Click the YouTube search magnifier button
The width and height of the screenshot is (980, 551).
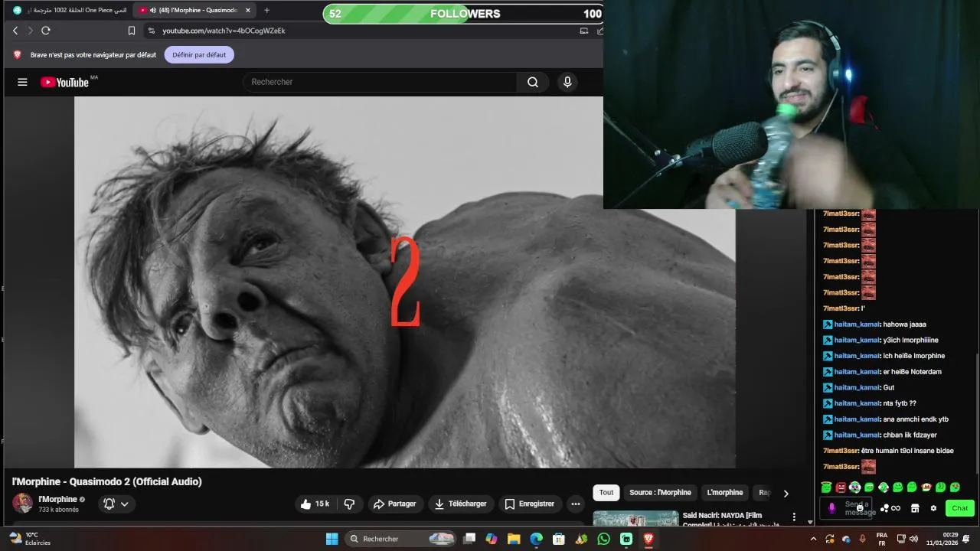pos(533,82)
